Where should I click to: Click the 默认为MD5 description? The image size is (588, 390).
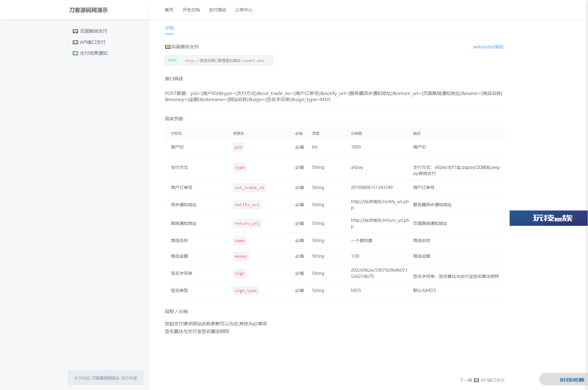(424, 290)
